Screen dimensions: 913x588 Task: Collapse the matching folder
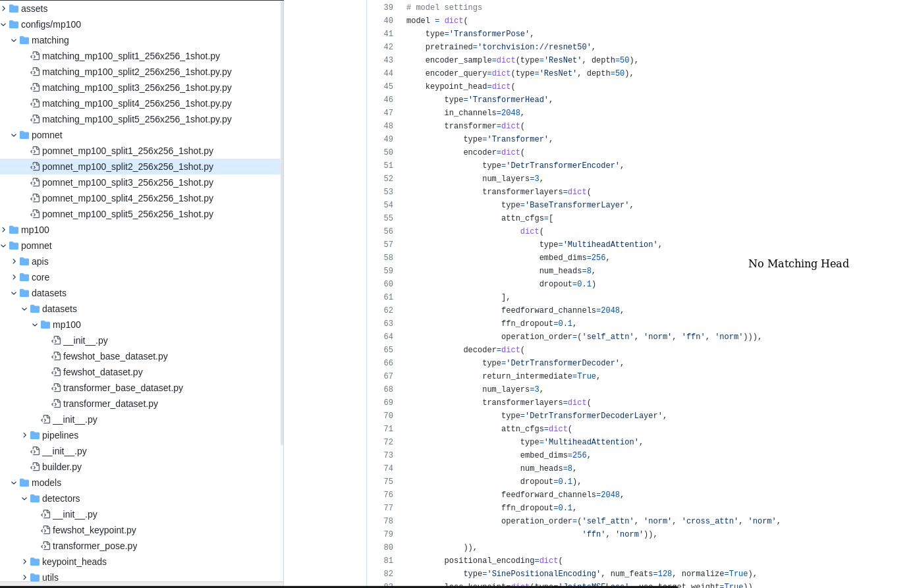coord(14,40)
